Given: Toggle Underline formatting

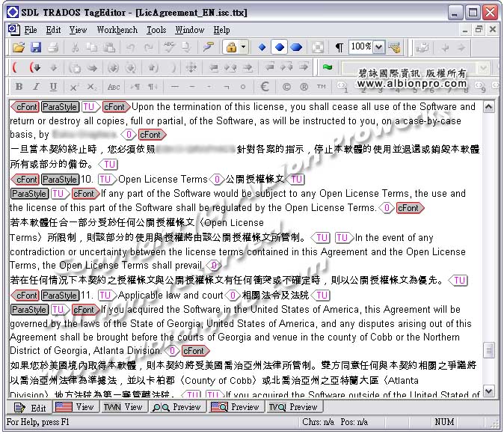Looking at the screenshot, I should click(53, 87).
